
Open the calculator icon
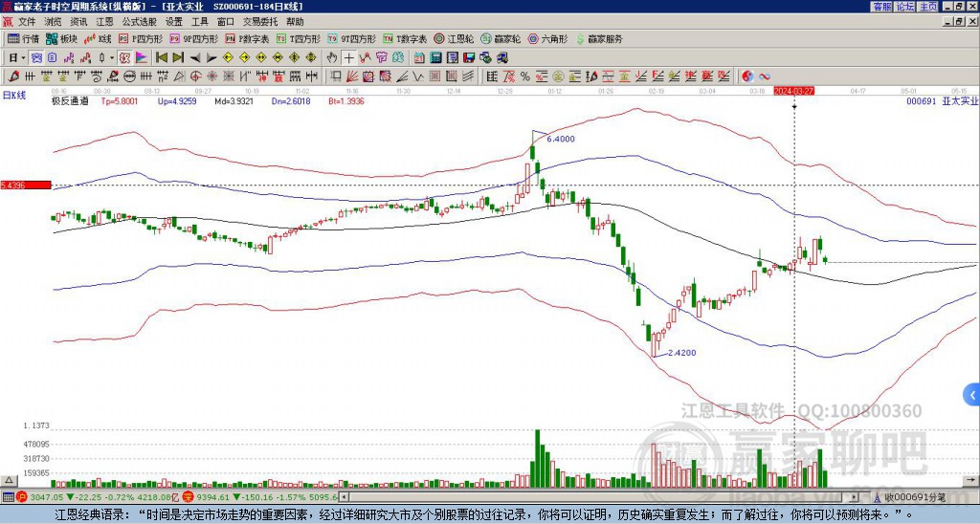point(435,58)
